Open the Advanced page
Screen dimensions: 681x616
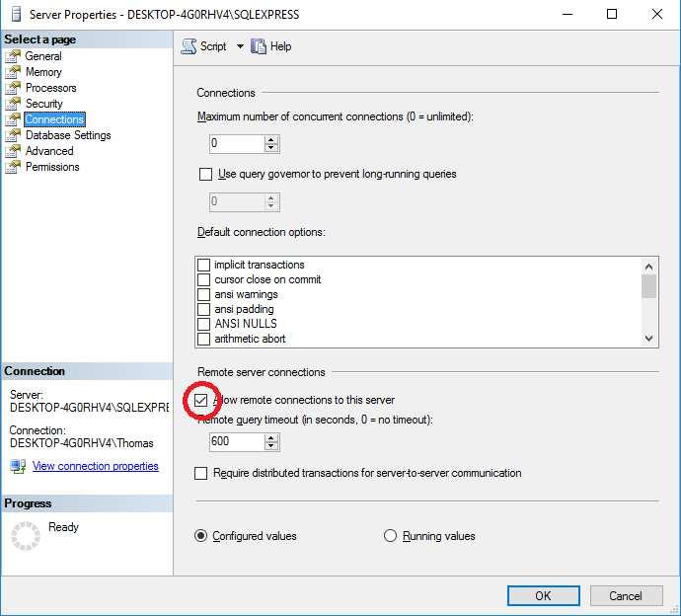(x=49, y=151)
